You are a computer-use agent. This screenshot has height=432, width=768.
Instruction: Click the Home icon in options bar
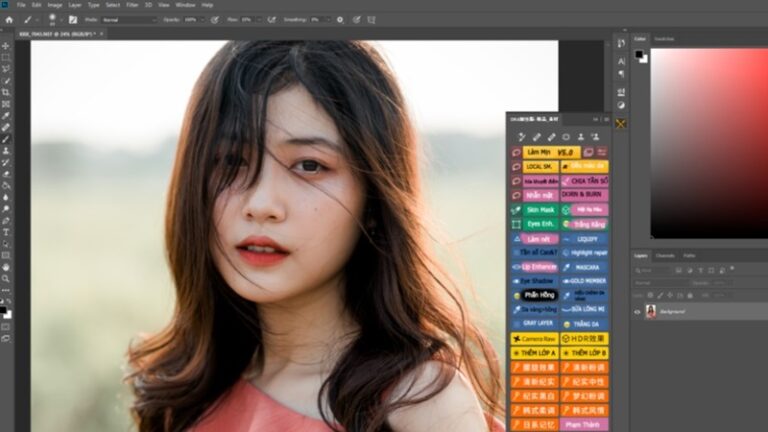coord(9,19)
